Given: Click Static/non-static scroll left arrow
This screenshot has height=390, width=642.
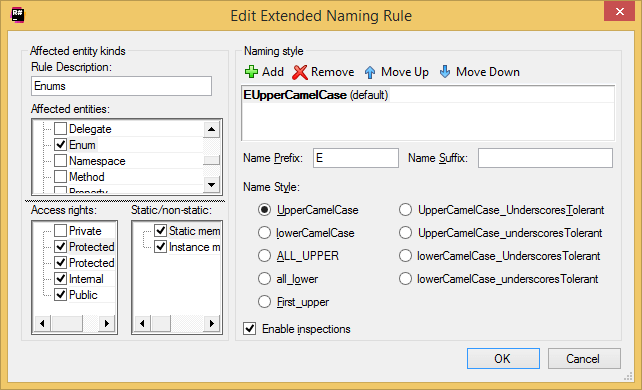Looking at the screenshot, I should coord(142,323).
